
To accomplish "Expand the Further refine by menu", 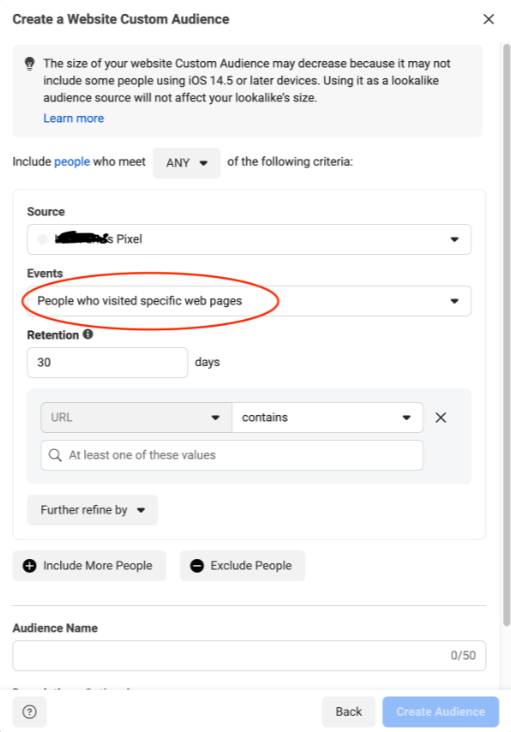I will (x=92, y=510).
